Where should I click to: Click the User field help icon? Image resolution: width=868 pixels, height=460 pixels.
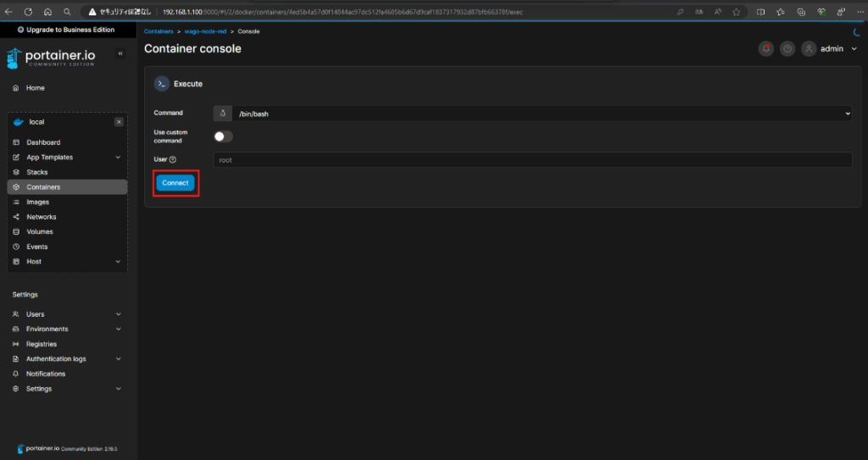[x=173, y=159]
